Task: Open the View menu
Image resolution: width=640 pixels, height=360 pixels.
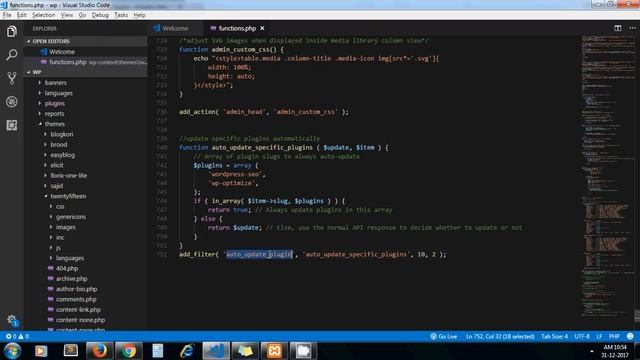Action: (x=67, y=15)
